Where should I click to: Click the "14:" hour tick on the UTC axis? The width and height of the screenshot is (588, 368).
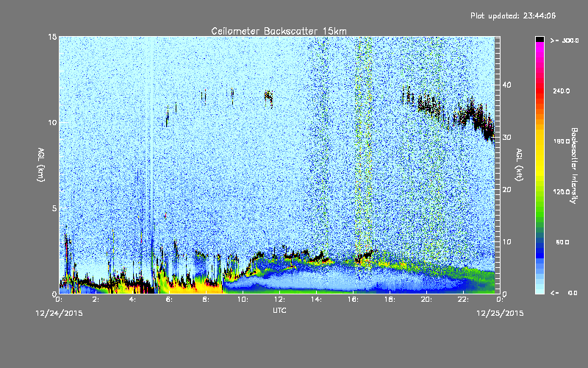point(316,300)
